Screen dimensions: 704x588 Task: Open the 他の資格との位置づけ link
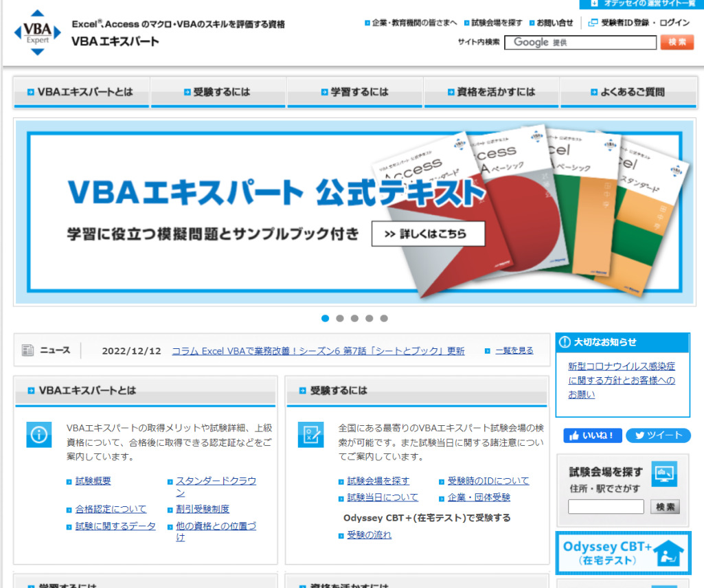(216, 532)
